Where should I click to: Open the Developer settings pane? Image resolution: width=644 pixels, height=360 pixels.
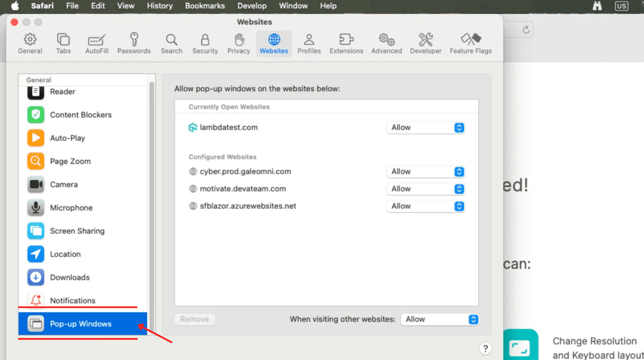(426, 44)
